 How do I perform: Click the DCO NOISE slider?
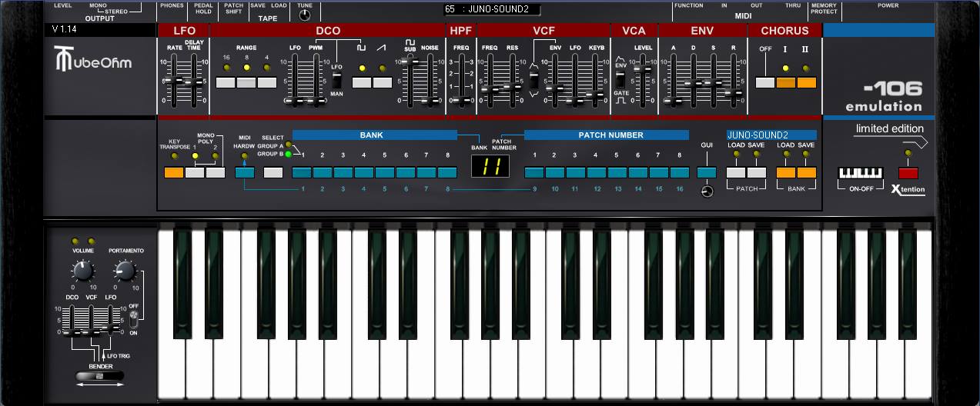(430, 81)
